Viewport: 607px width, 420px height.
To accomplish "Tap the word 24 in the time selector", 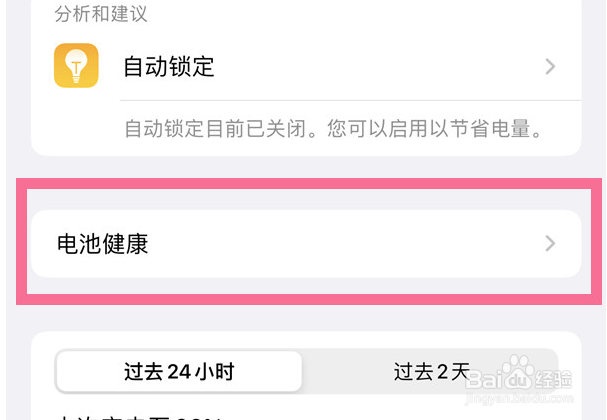I will click(179, 372).
